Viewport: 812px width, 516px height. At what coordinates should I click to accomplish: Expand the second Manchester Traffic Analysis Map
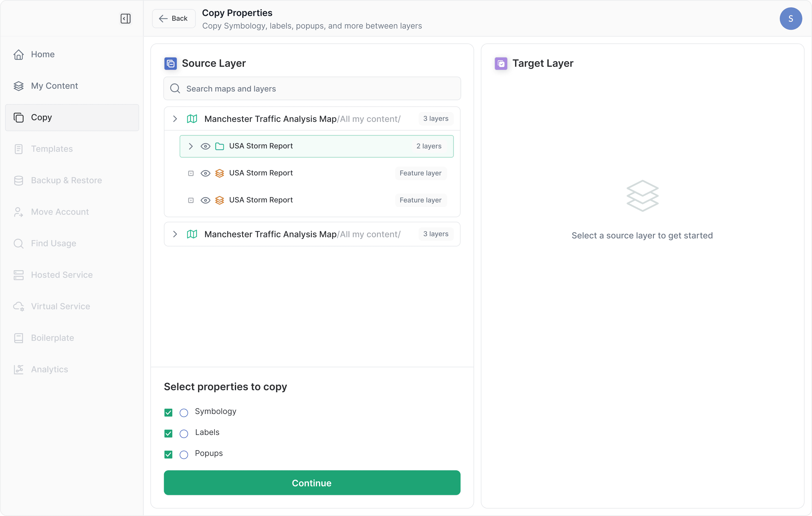tap(175, 234)
